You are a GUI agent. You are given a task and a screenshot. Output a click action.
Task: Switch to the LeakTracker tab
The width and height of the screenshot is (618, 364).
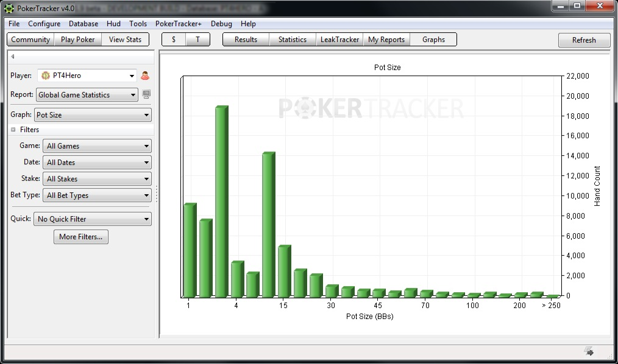tap(339, 39)
